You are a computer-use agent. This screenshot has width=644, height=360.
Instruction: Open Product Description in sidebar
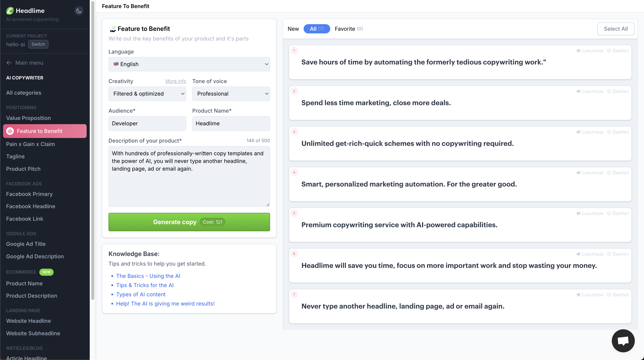pyautogui.click(x=31, y=296)
